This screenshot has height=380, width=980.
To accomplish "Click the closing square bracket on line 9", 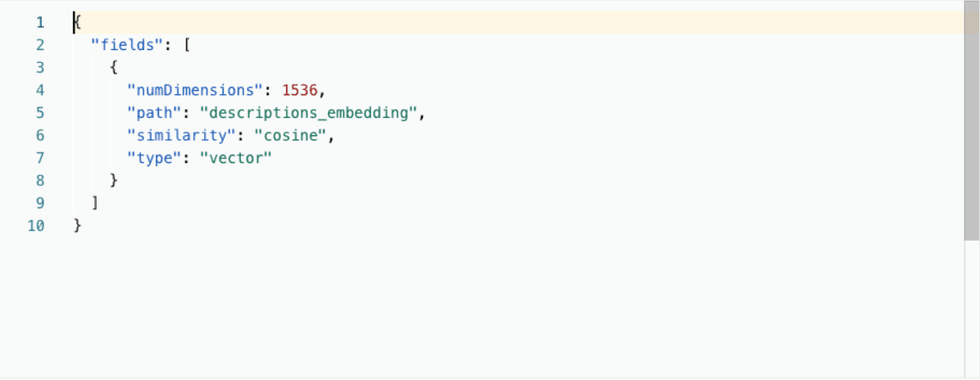I will click(x=96, y=203).
